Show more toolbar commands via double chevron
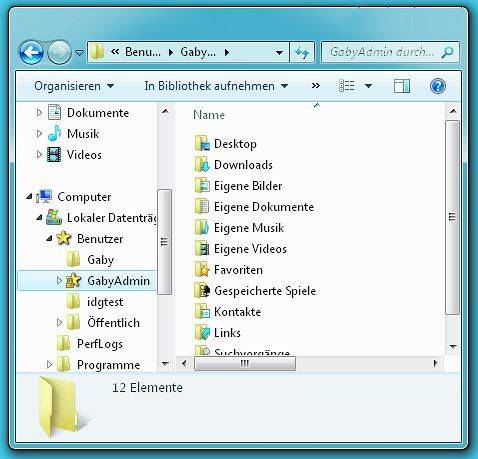The image size is (478, 459). point(316,86)
